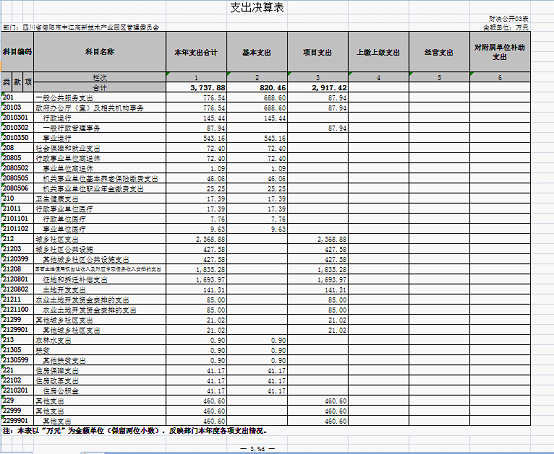The image size is (554, 454).
Task: Click the 上缴上级支出 header cell
Action: (x=378, y=52)
